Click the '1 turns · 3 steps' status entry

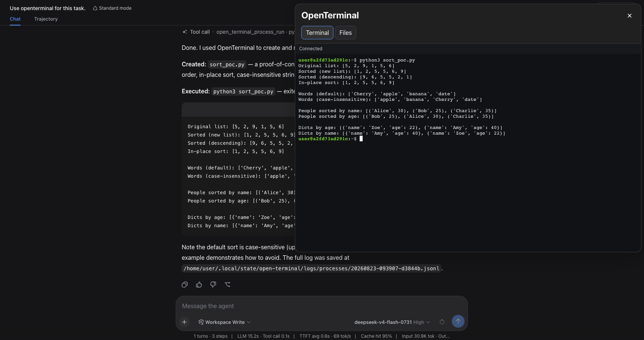pyautogui.click(x=211, y=336)
